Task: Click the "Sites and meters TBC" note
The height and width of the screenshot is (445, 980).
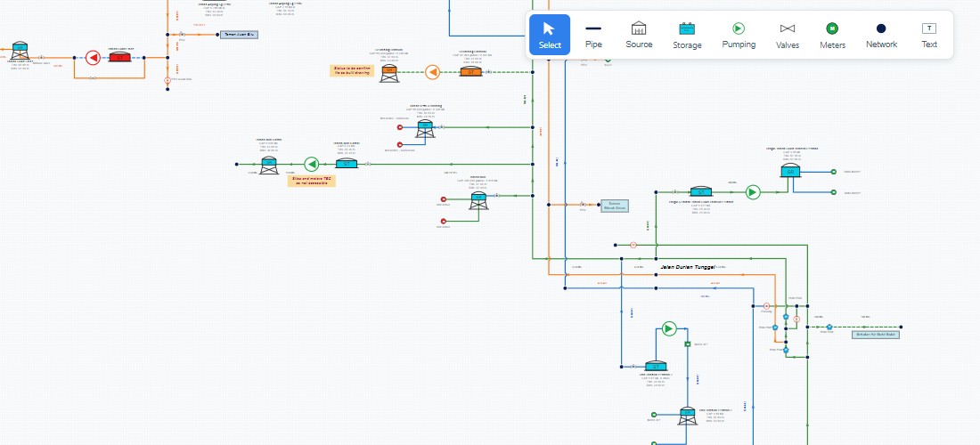Action: tap(311, 181)
